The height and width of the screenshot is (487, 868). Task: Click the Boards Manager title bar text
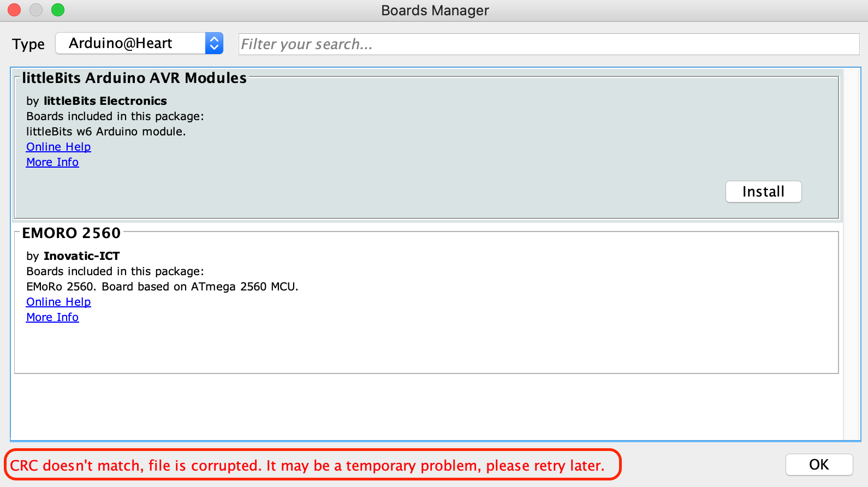(x=435, y=10)
